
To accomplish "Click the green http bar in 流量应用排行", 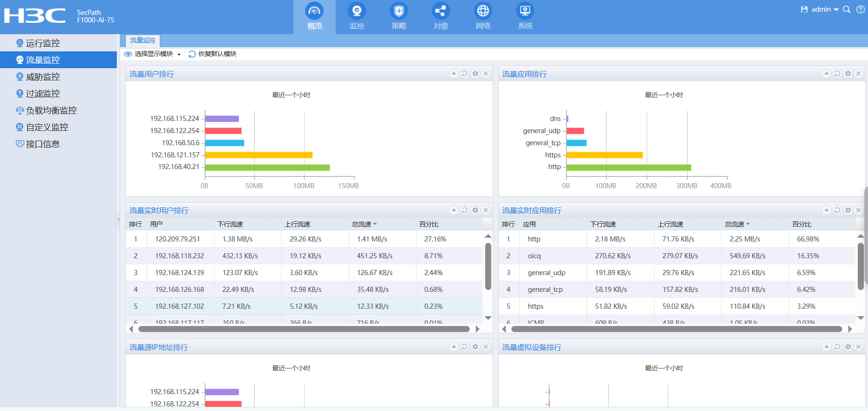I will click(x=628, y=167).
